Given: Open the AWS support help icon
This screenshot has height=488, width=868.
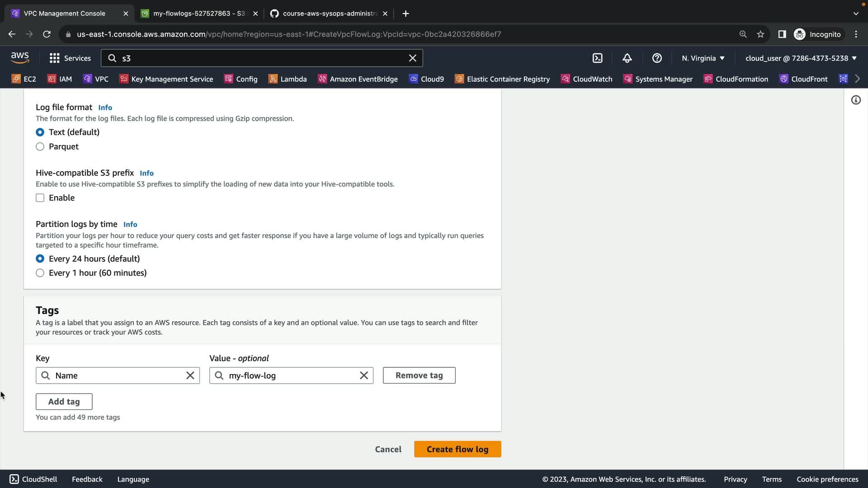Looking at the screenshot, I should tap(657, 58).
